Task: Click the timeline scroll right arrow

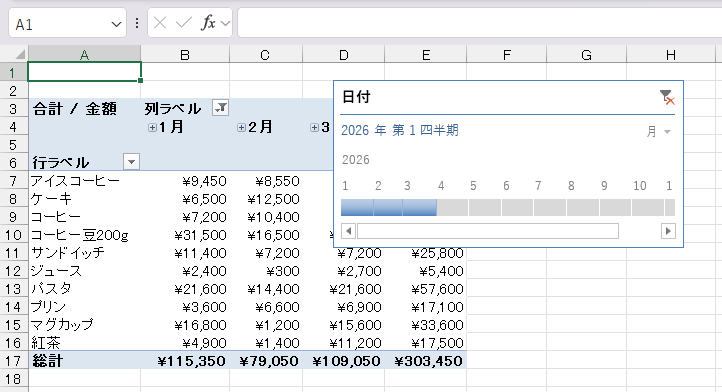Action: coord(668,231)
